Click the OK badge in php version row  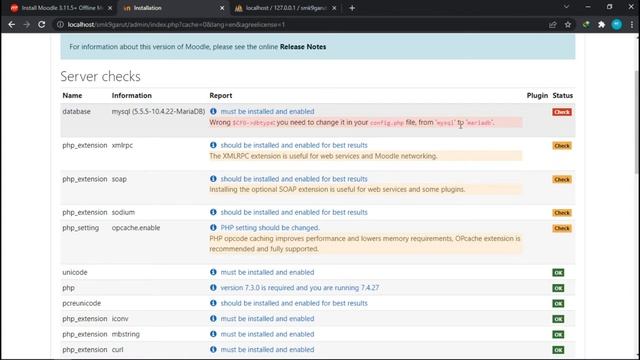click(558, 288)
